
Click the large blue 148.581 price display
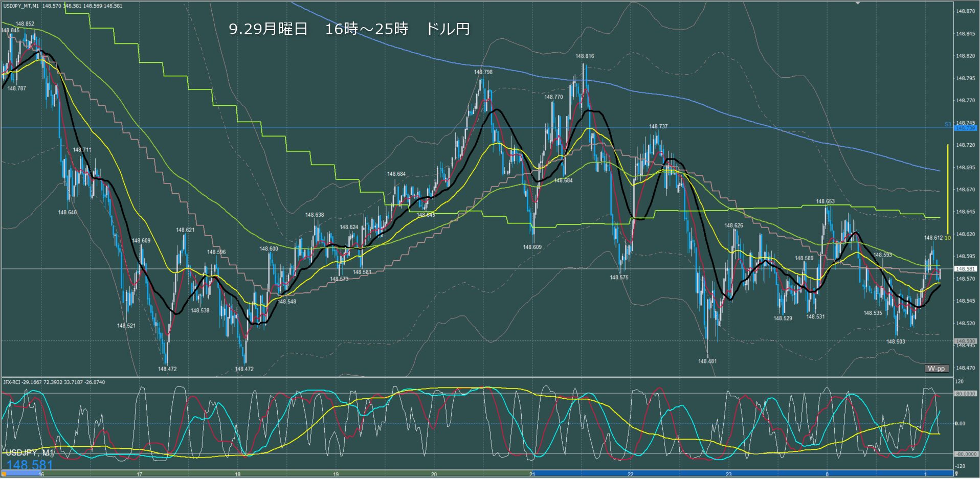click(30, 465)
